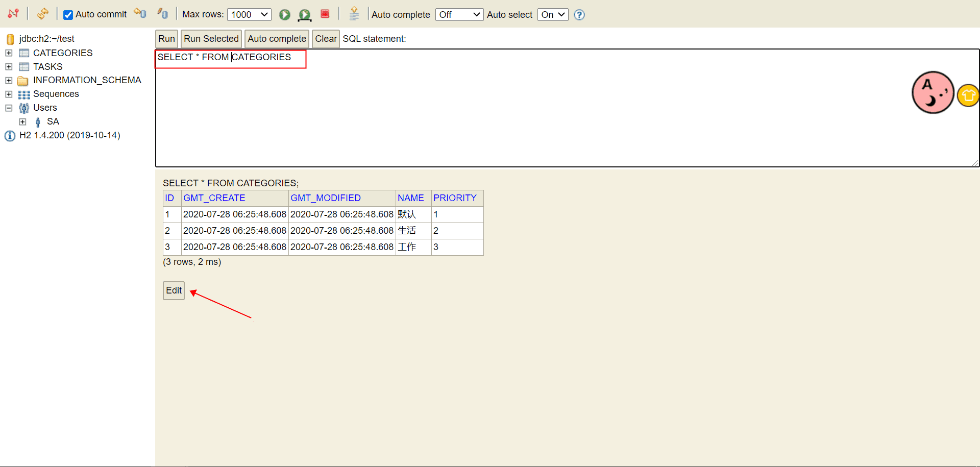Click the Users group icon
This screenshot has height=467, width=980.
click(24, 108)
